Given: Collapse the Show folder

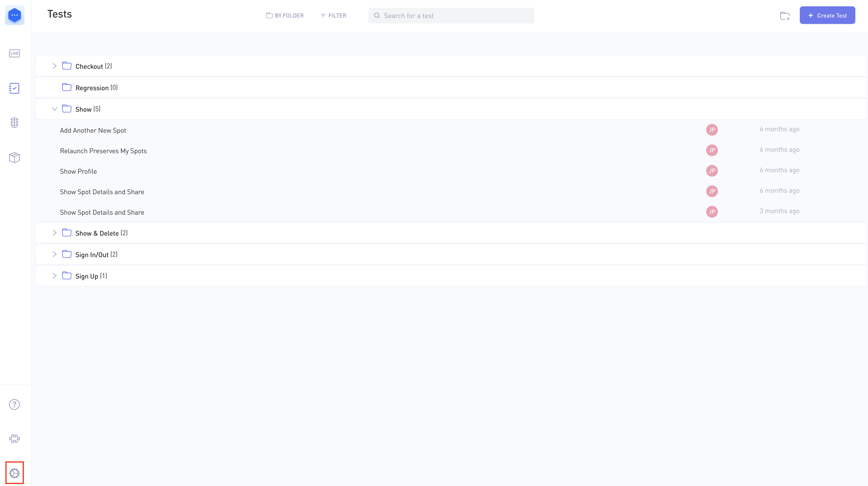Looking at the screenshot, I should coord(54,109).
